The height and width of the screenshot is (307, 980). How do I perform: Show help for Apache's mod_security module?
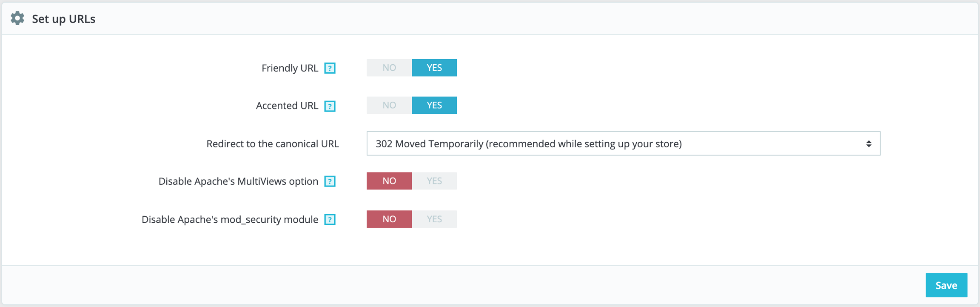[330, 220]
